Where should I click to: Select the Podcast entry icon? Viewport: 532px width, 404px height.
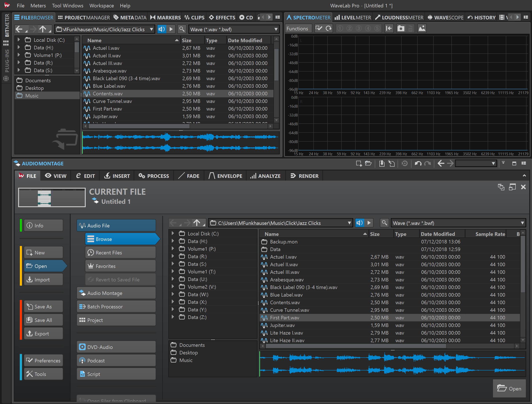coord(82,361)
